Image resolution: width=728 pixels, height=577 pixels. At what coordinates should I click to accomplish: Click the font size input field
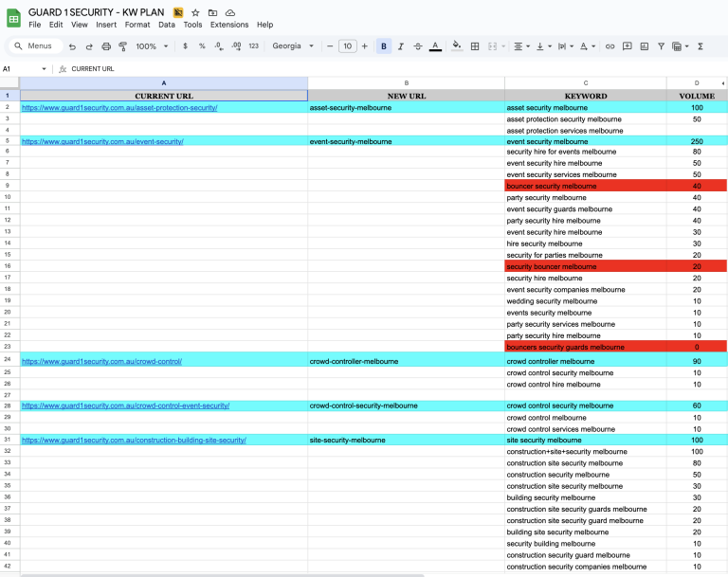(347, 45)
